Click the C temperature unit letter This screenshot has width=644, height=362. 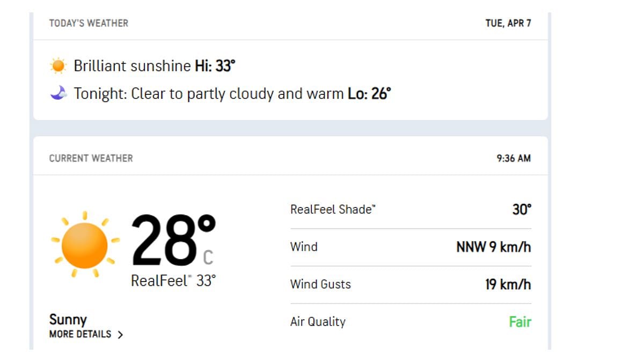(x=208, y=258)
